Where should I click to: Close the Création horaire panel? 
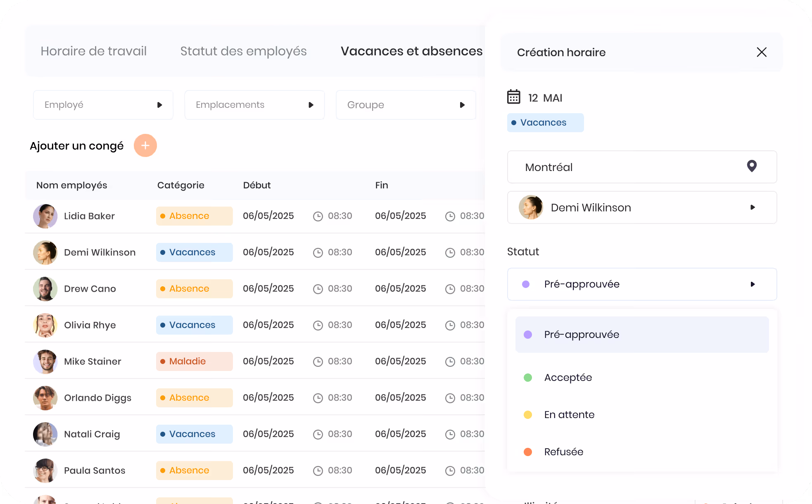tap(762, 52)
